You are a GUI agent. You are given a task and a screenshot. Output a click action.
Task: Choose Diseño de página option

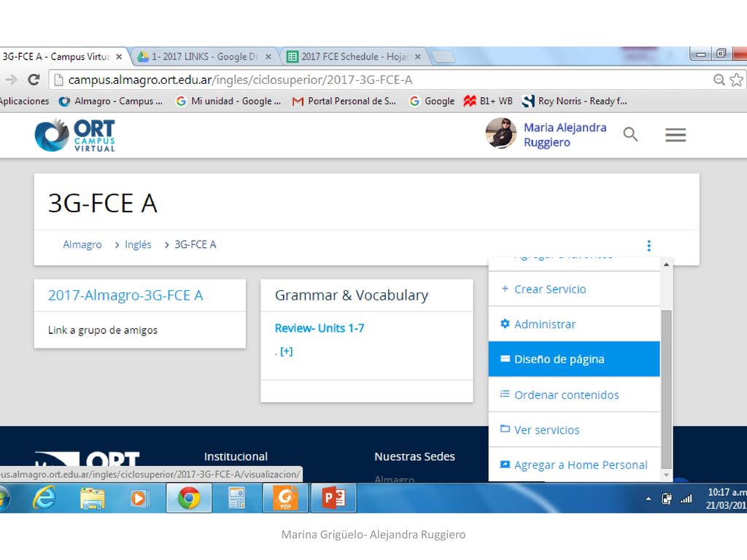574,359
